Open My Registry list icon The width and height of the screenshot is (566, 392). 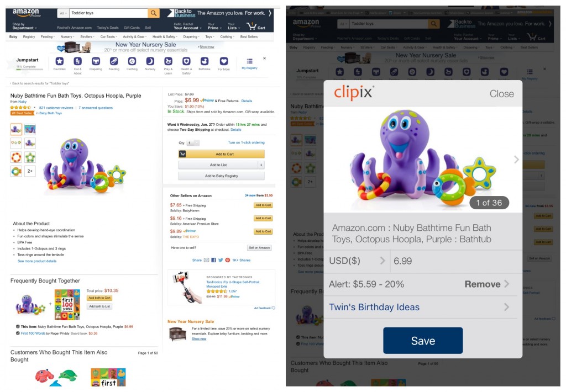pyautogui.click(x=249, y=61)
